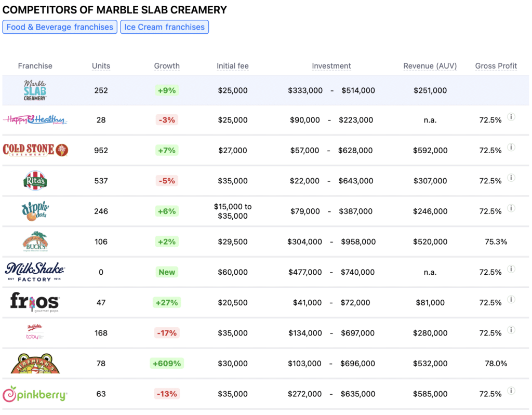The image size is (532, 415).
Task: Open the Bahama Buck's logo
Action: click(35, 242)
